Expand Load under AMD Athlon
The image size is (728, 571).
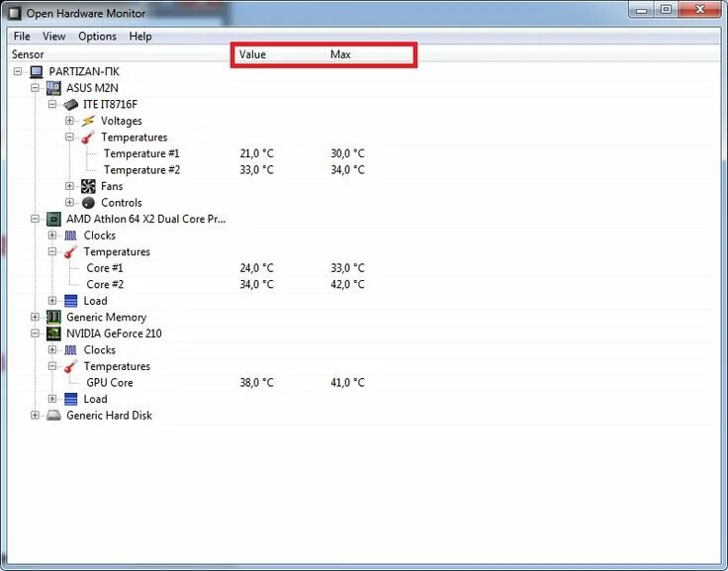[52, 301]
